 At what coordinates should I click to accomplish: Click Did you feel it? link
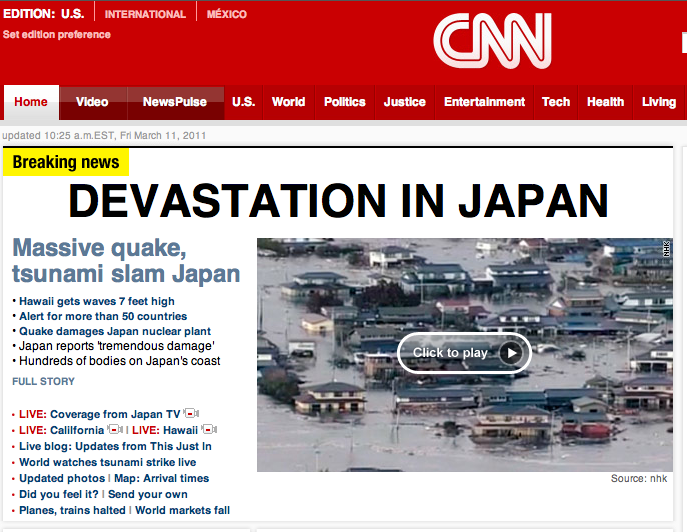click(59, 494)
